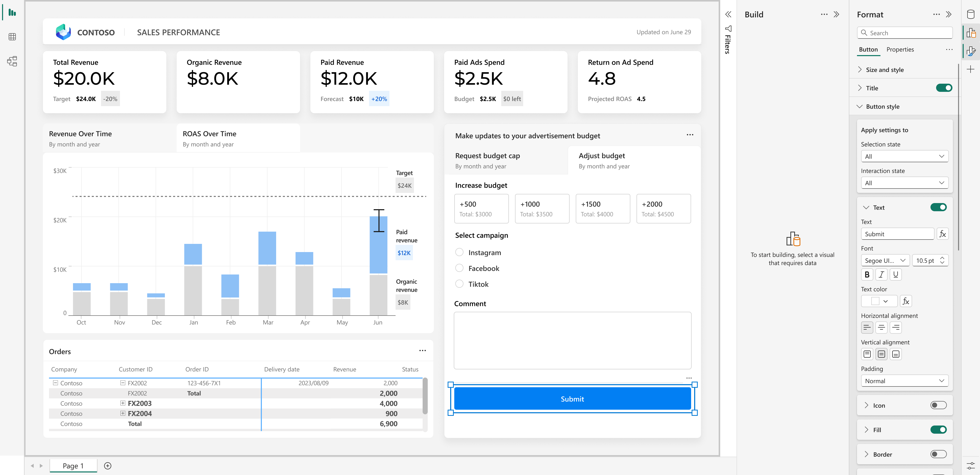
Task: Expand the Size and style section
Action: click(x=885, y=70)
